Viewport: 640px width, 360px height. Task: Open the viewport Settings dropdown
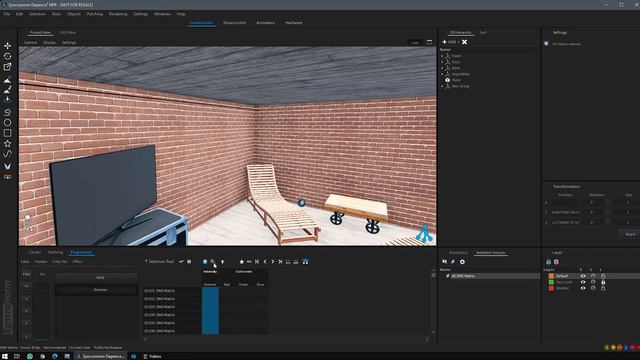coord(69,42)
